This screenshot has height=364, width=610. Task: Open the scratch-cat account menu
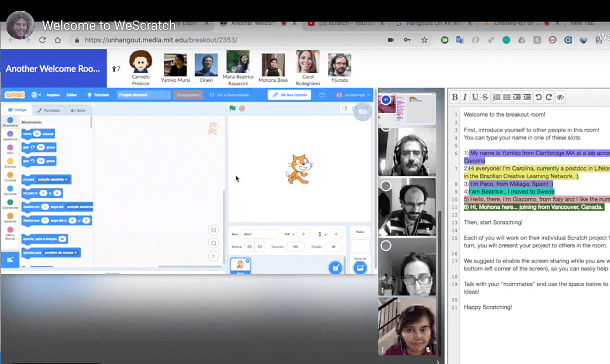coord(353,95)
